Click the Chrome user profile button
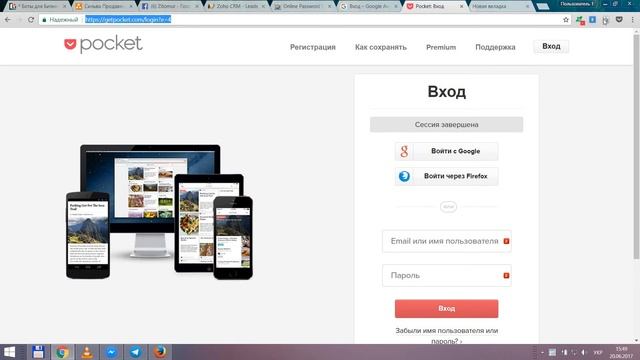The image size is (640, 360). 576,4
